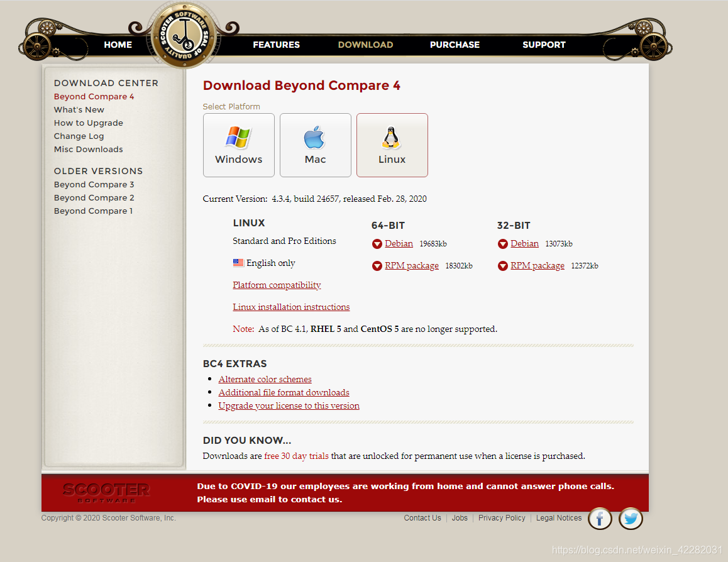Click Linux installation instructions

[291, 307]
